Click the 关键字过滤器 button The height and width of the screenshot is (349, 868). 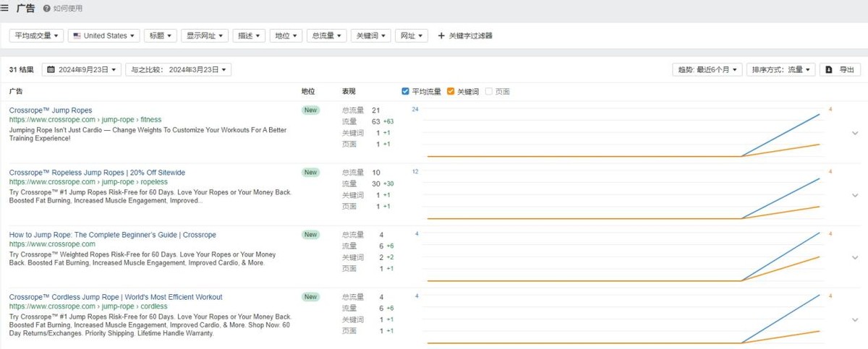click(465, 35)
